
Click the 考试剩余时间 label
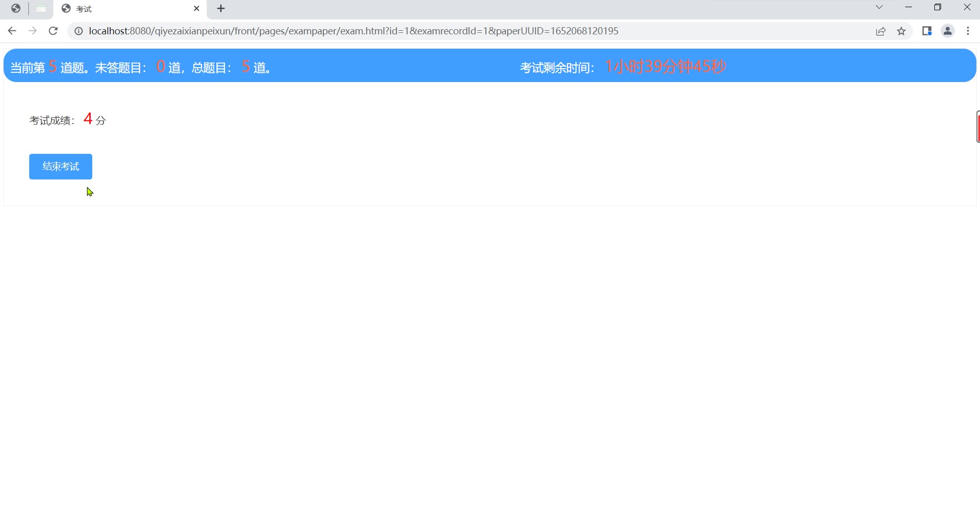click(557, 68)
